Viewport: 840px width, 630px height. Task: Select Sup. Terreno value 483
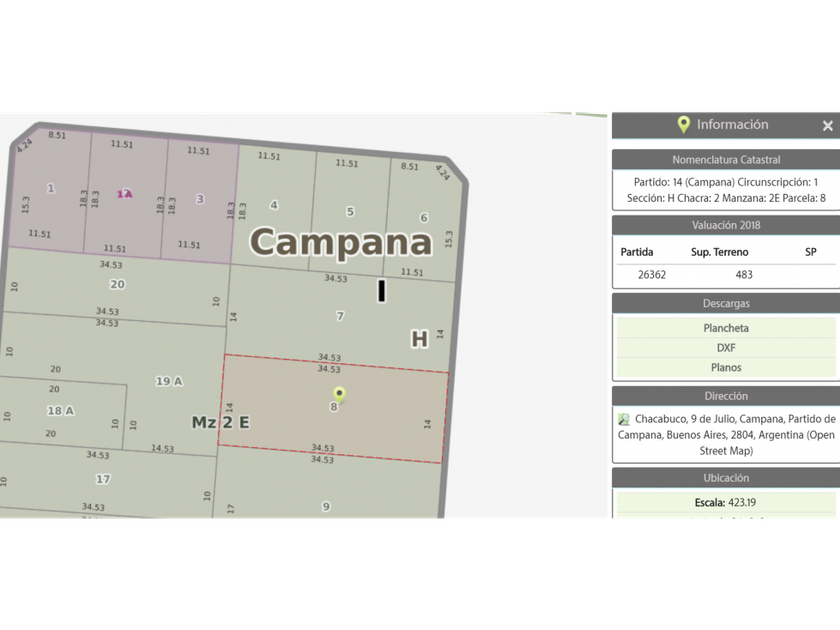point(744,275)
